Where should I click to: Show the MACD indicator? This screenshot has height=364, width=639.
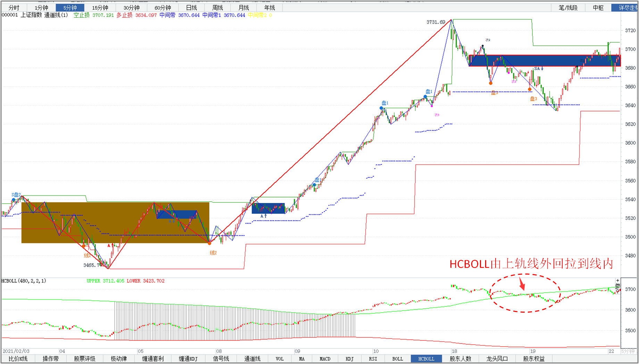tap(325, 359)
